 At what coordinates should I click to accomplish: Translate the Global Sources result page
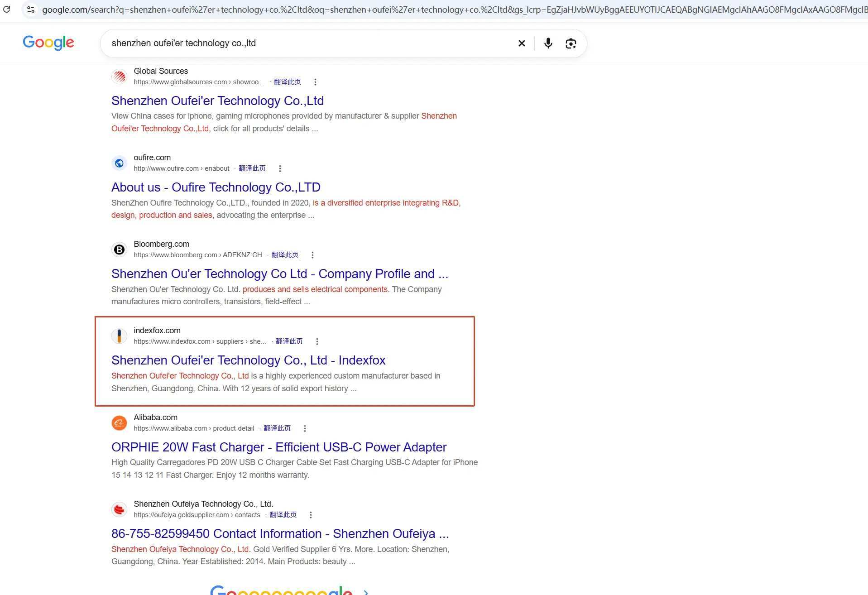[x=288, y=82]
